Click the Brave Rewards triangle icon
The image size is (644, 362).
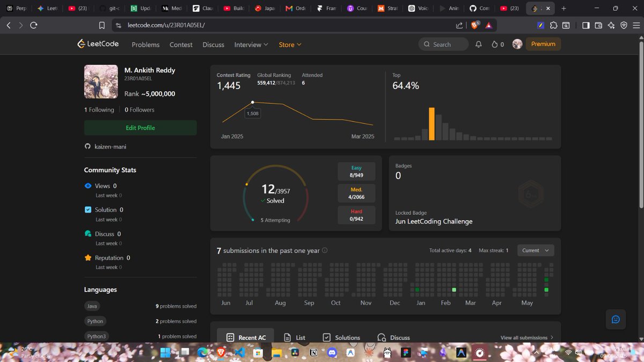pos(489,25)
